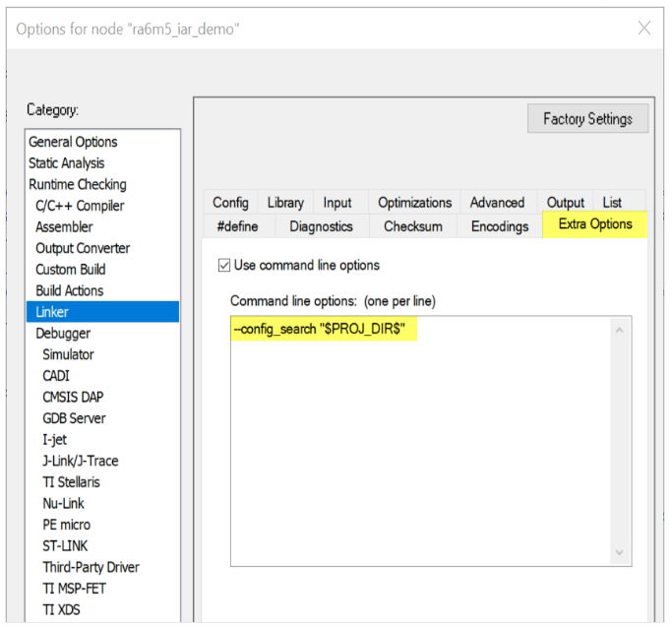
Task: Select J-Link/J-Trace entry
Action: point(81,461)
